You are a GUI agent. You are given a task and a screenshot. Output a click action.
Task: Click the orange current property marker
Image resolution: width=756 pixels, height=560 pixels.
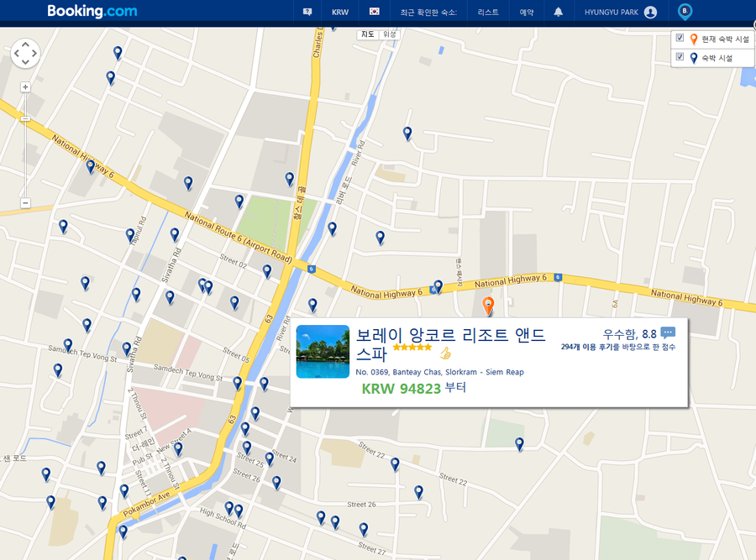click(x=488, y=306)
